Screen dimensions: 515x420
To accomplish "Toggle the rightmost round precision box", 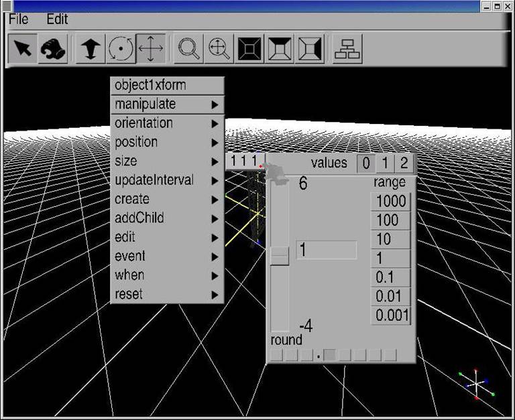I will click(390, 355).
